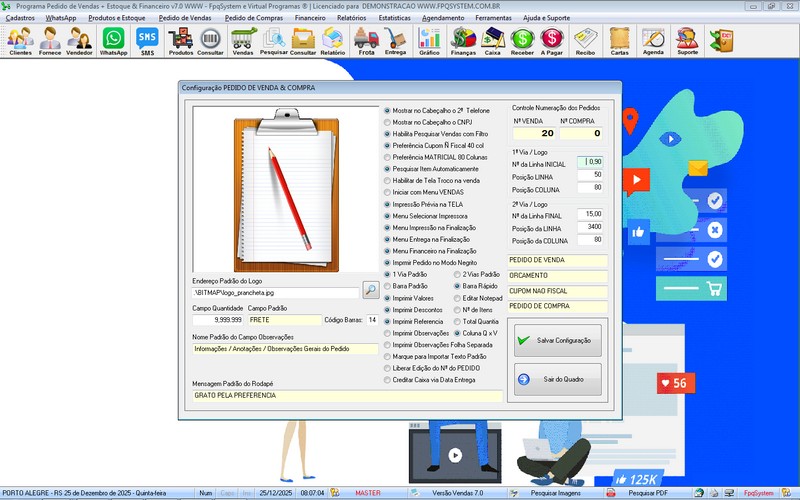Open the Consultar folder icon beside Pesquisar
Viewport: 800px width, 500px height.
pyautogui.click(x=303, y=41)
